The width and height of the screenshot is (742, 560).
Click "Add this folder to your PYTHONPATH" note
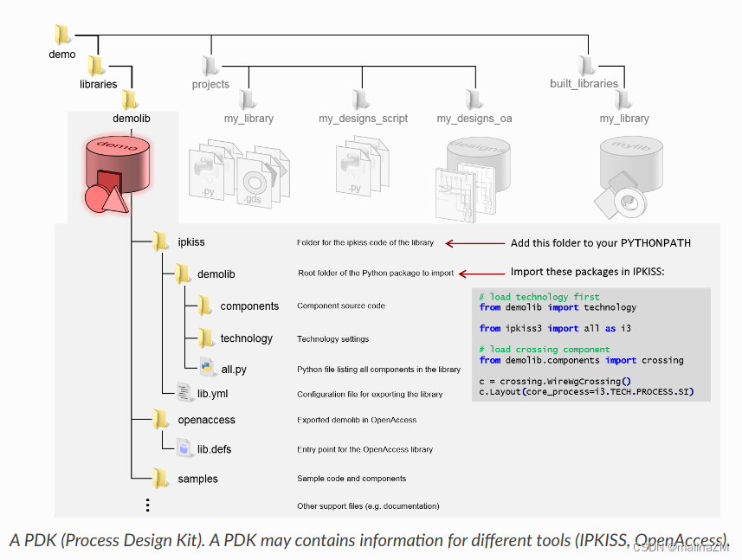coord(601,243)
